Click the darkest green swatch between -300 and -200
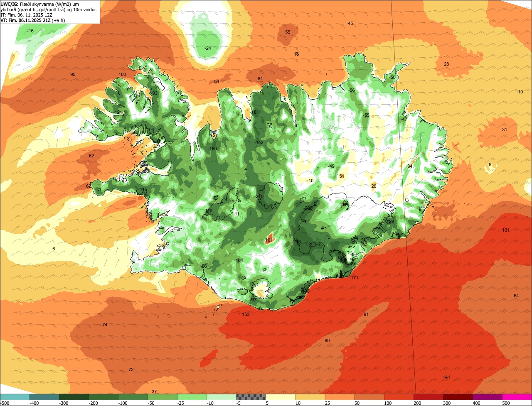This screenshot has height=406, width=532. click(74, 397)
